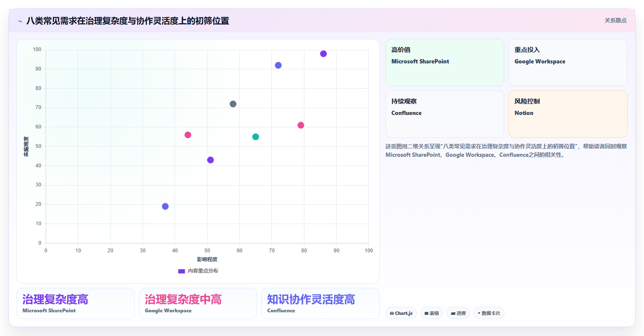Click the 实施难度 y-axis title
This screenshot has width=644, height=336.
pyautogui.click(x=26, y=147)
